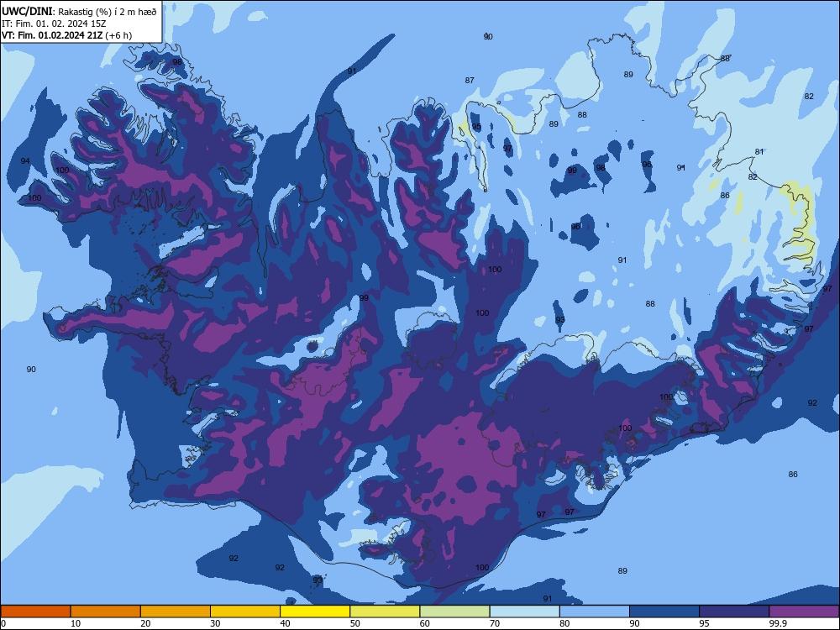Screen dimensions: 840x630
Task: Click the orange 10–20 legend swatch
Action: [x=106, y=612]
